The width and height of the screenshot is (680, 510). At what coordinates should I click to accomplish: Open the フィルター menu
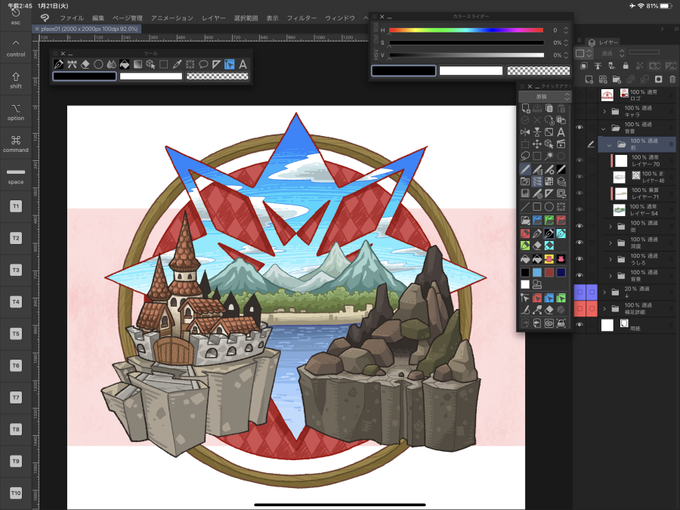[x=302, y=18]
